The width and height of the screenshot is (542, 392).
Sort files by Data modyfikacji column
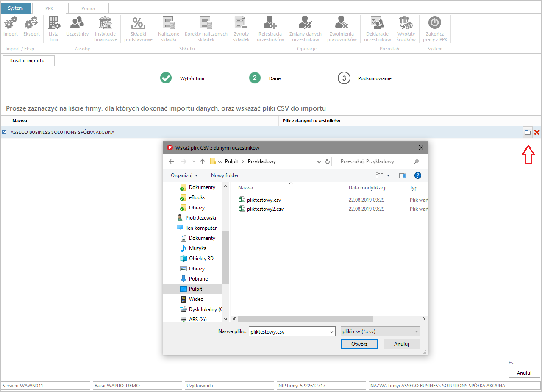tap(367, 187)
